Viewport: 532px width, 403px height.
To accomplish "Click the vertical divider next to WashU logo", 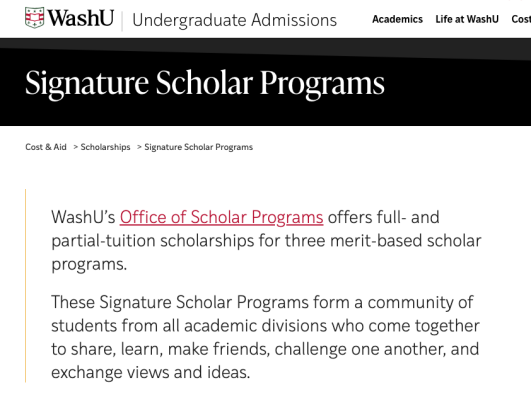I will (122, 20).
